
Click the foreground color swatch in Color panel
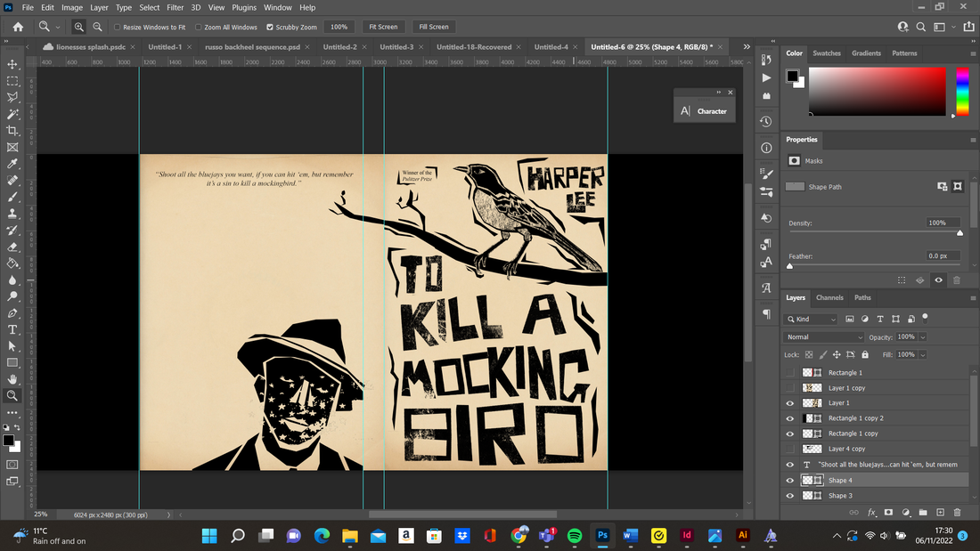coord(793,76)
